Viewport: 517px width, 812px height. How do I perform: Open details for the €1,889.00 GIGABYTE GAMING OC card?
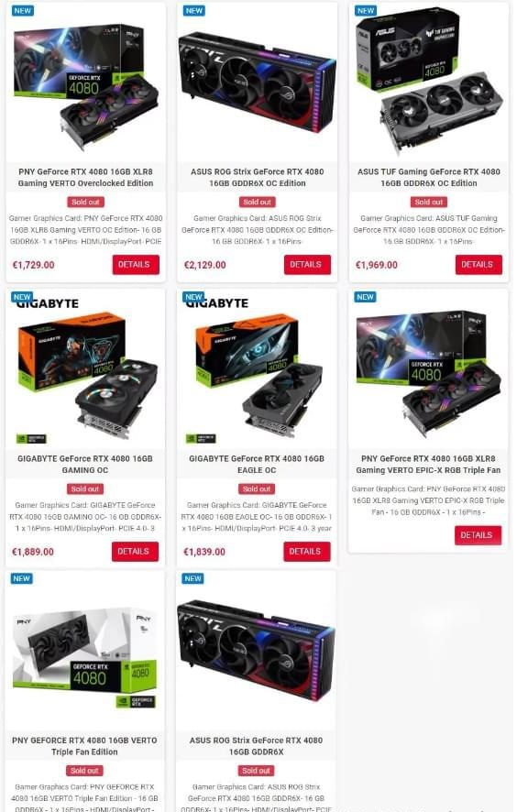(x=135, y=552)
